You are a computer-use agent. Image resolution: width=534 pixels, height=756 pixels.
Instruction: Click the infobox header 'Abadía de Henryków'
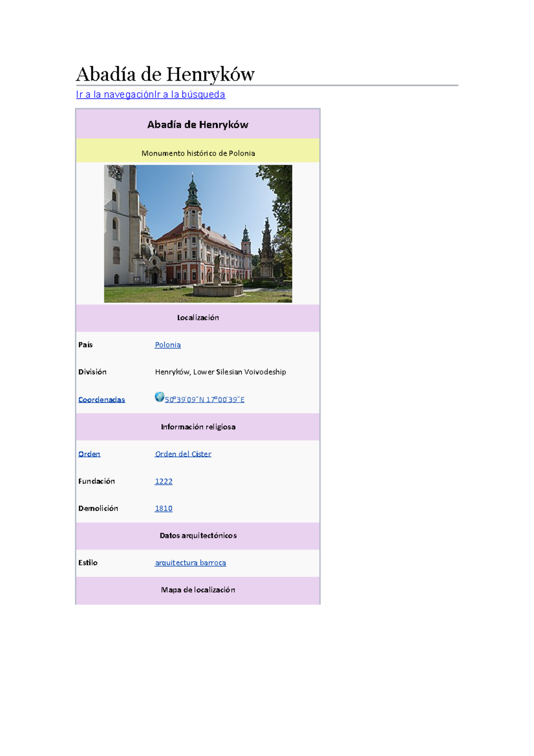(x=198, y=125)
